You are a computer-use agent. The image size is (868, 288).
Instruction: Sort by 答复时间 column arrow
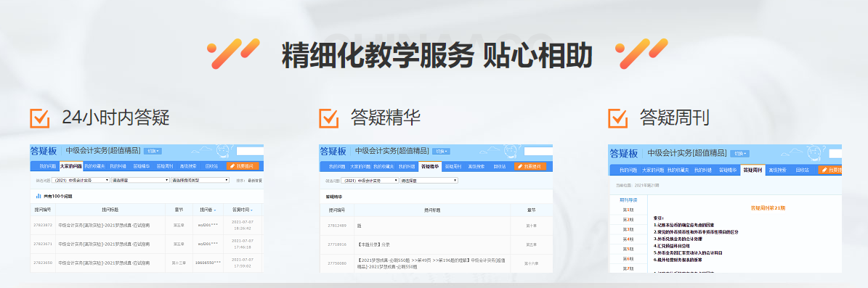pos(251,210)
